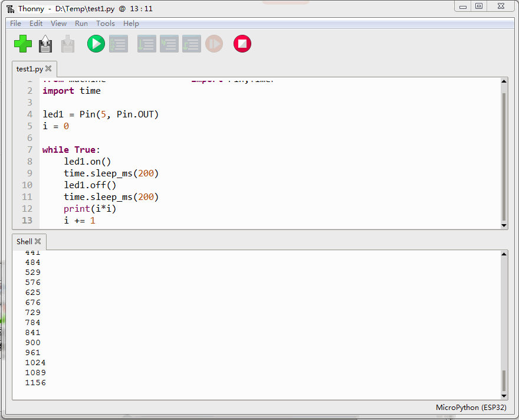Click Shell output value 729
Screen dimensions: 519x420
[33, 313]
